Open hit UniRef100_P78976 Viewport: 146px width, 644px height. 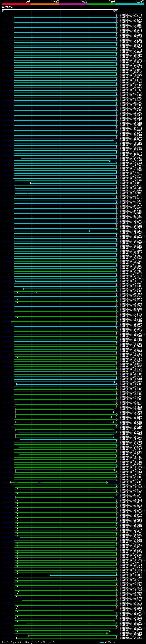(x=131, y=349)
